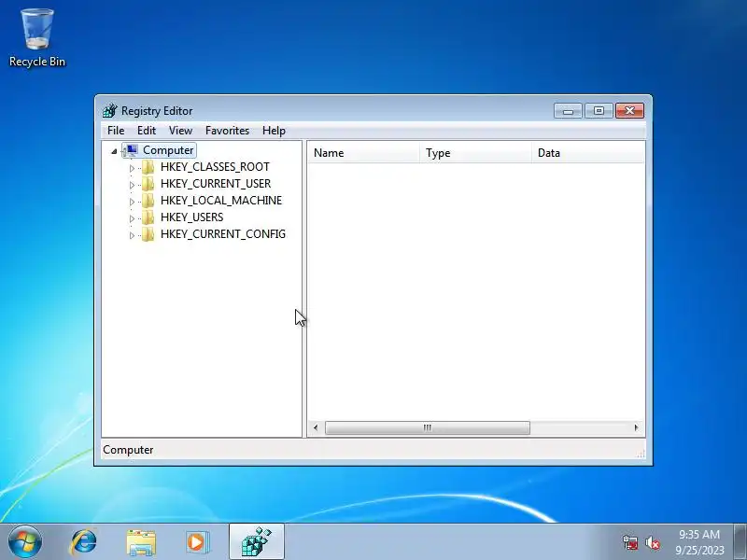
Task: Expand the HKEY_USERS key
Action: [132, 218]
